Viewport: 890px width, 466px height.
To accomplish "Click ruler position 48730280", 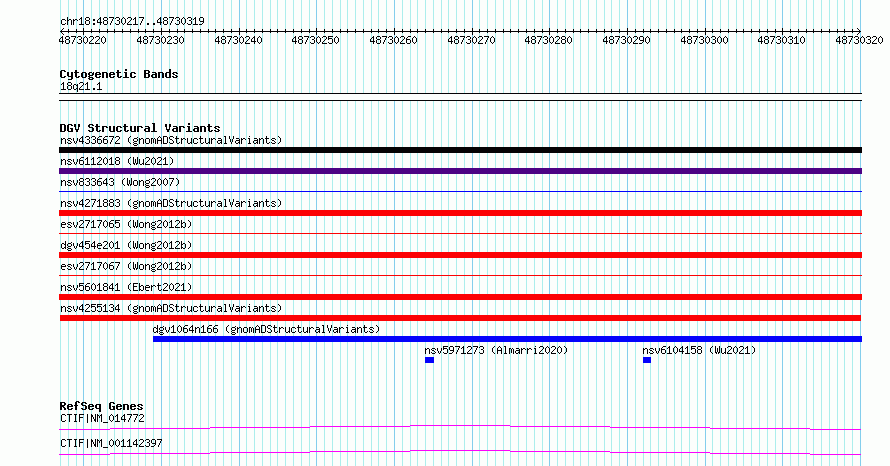I will coord(548,40).
